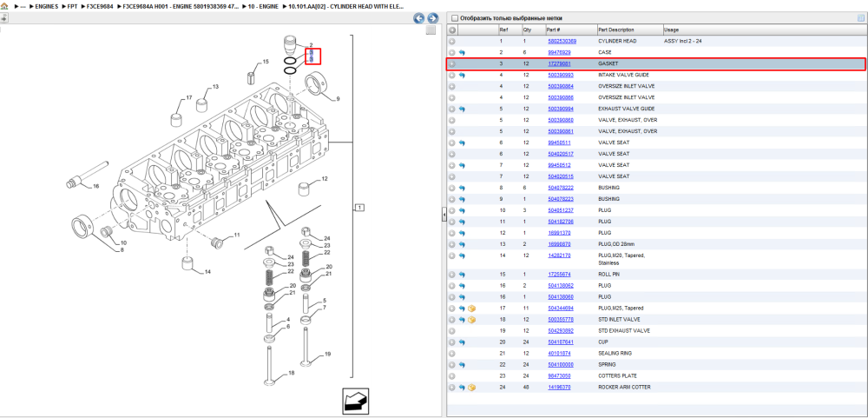
Task: Select callout 12 on the diagram
Action: point(325,179)
